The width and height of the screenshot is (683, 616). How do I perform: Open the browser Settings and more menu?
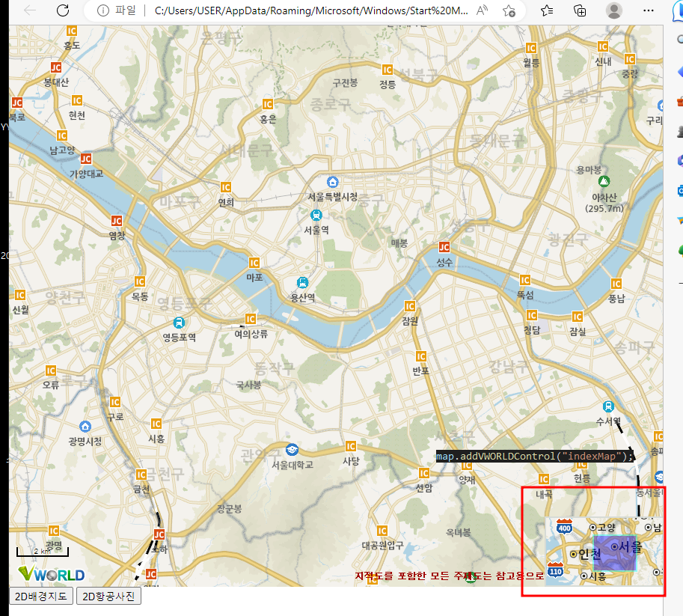tap(649, 10)
